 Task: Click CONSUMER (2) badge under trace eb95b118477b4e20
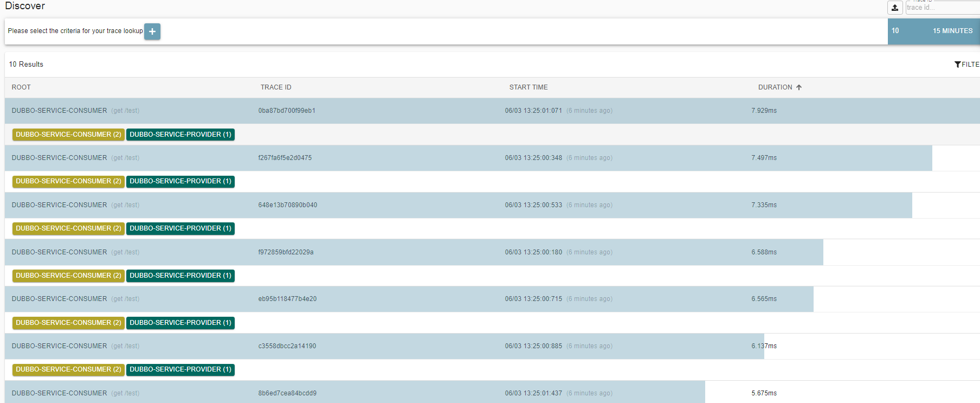click(68, 323)
